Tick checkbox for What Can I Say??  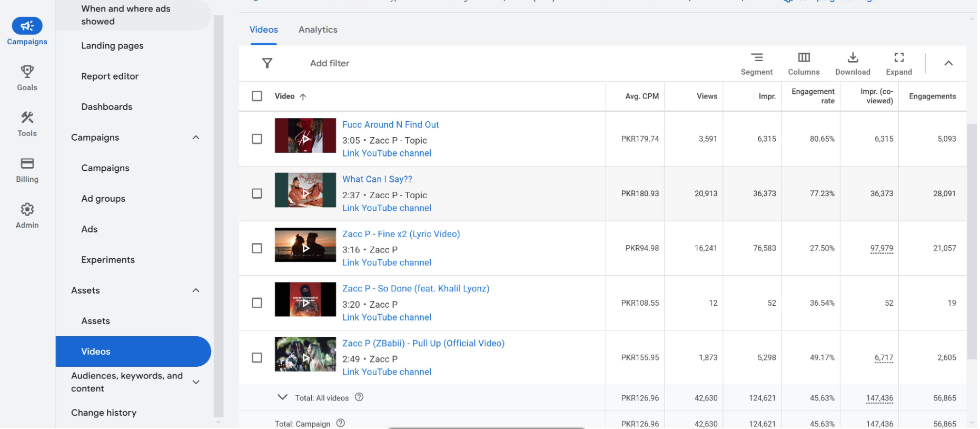(x=257, y=193)
